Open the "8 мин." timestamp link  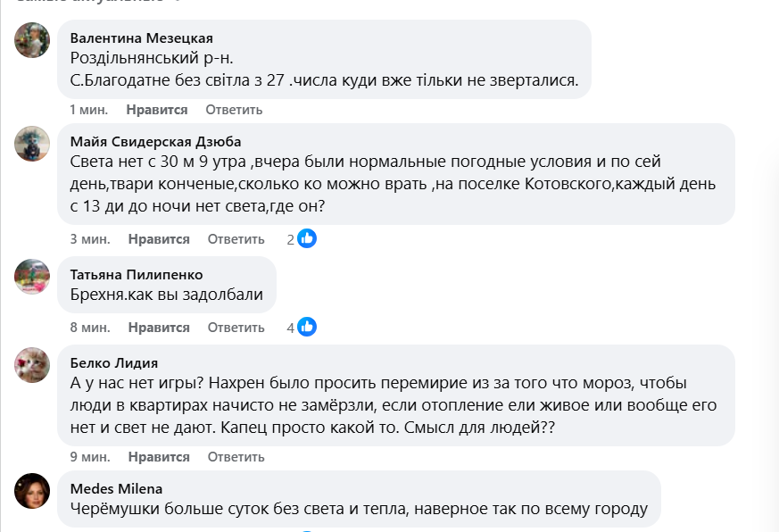[89, 328]
